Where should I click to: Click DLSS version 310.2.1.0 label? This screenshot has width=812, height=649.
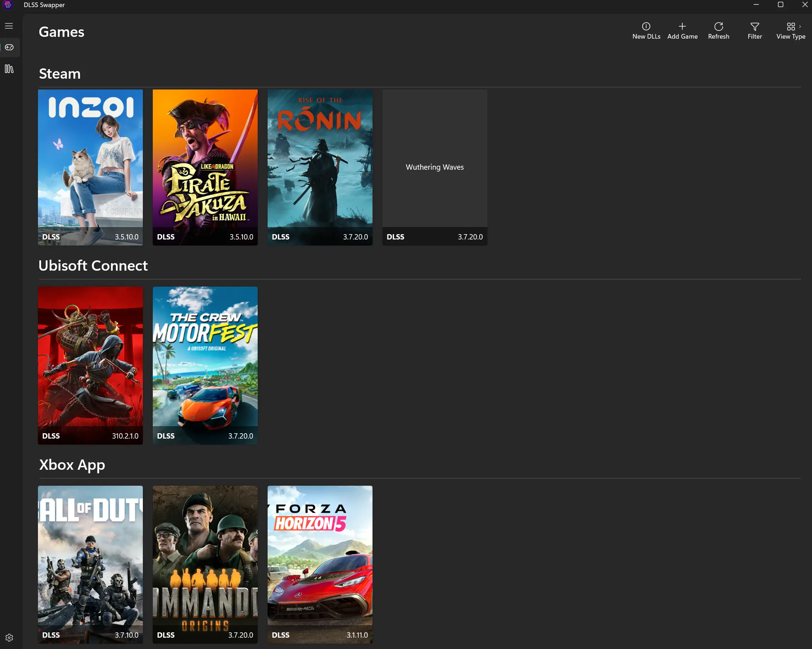click(x=125, y=436)
